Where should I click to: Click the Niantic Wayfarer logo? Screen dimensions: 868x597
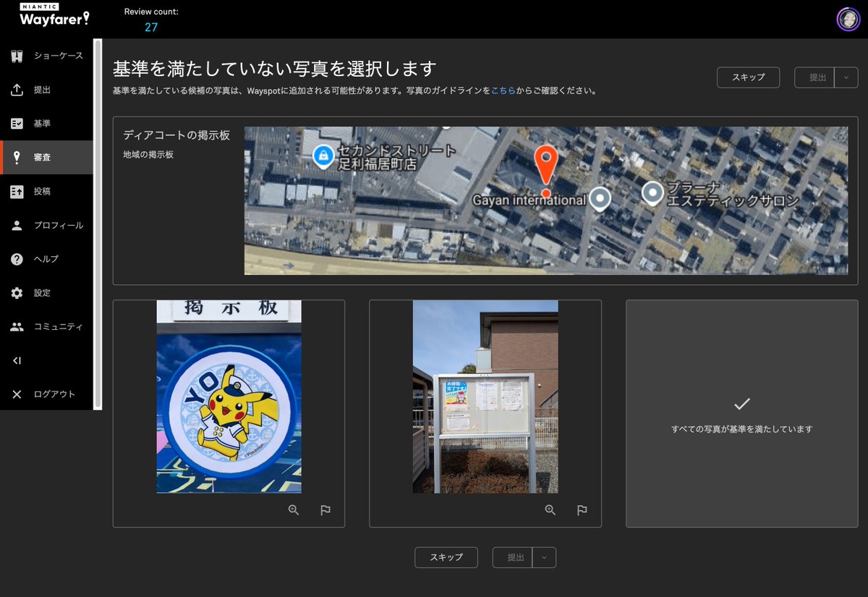[55, 16]
